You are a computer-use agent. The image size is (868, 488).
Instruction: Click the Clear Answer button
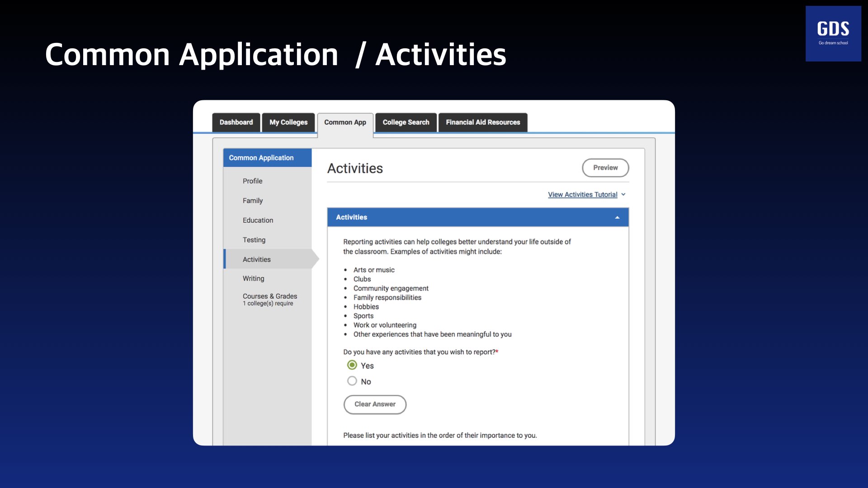[x=375, y=404]
